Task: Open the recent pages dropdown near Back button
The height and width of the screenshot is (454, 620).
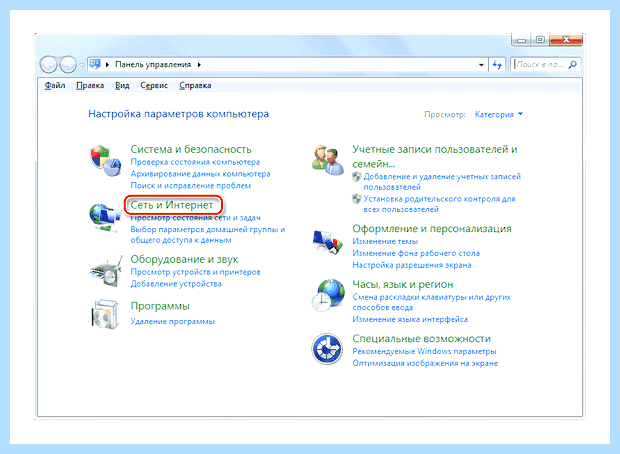Action: coord(82,64)
